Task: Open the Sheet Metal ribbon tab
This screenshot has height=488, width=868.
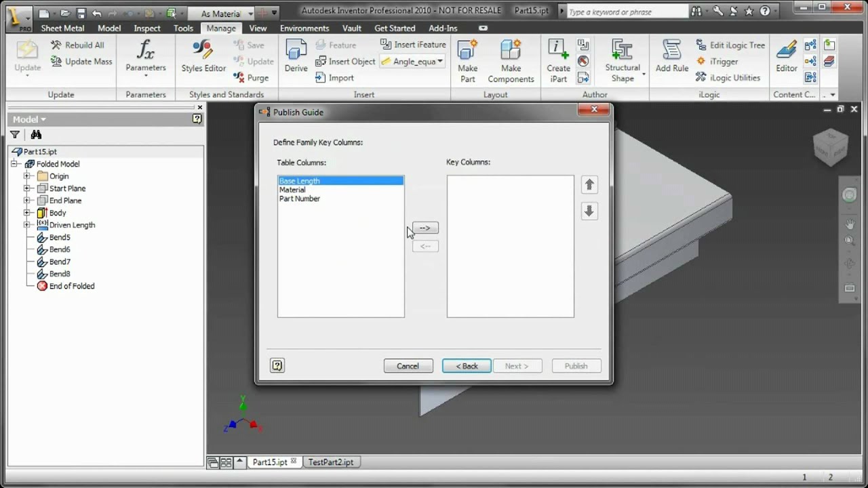Action: tap(62, 28)
